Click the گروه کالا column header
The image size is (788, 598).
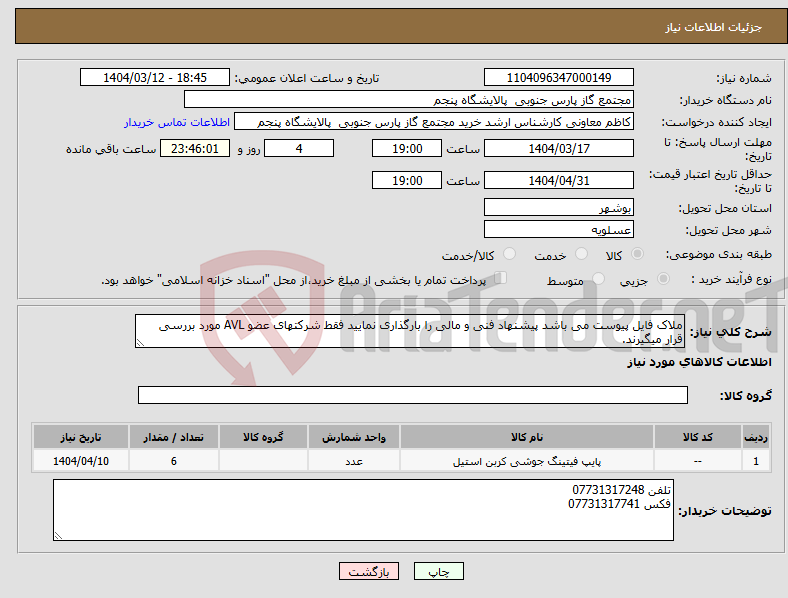[263, 437]
